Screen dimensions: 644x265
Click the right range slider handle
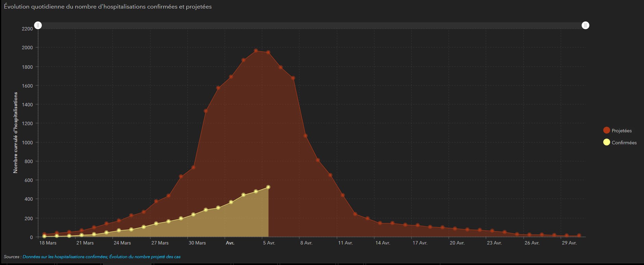click(585, 25)
